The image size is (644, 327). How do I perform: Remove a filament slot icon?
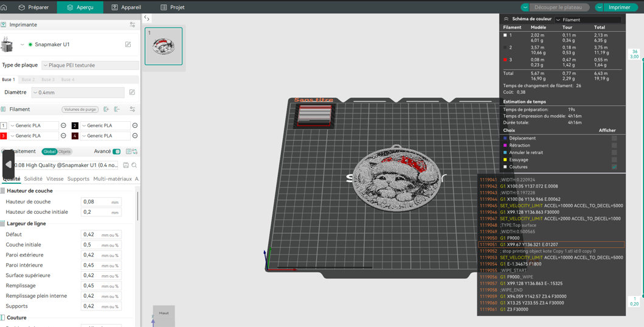tap(117, 110)
